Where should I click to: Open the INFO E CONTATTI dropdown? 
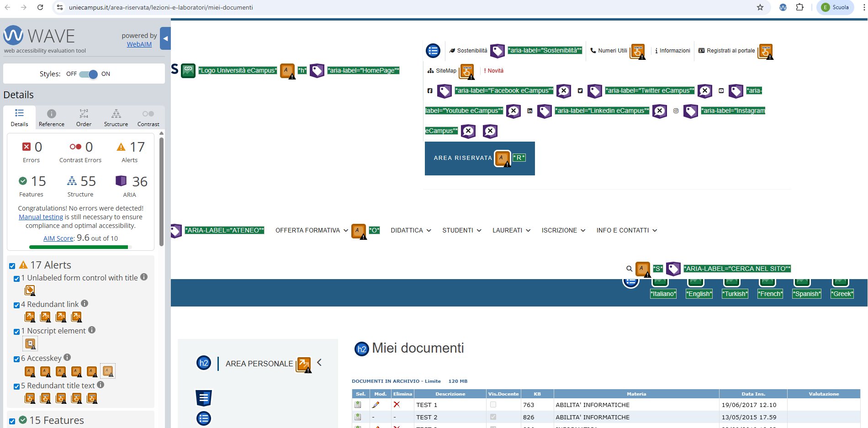(627, 231)
